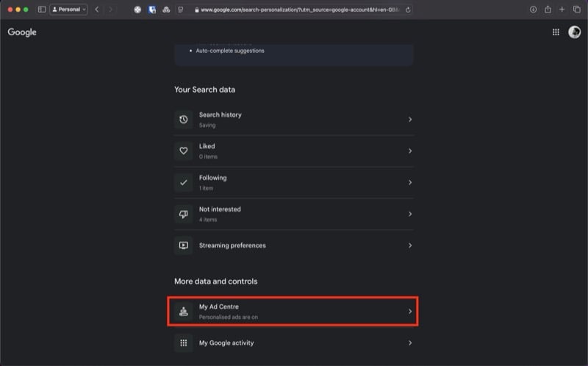Click the Google logo
Screen dimensions: 588x366
(x=22, y=32)
